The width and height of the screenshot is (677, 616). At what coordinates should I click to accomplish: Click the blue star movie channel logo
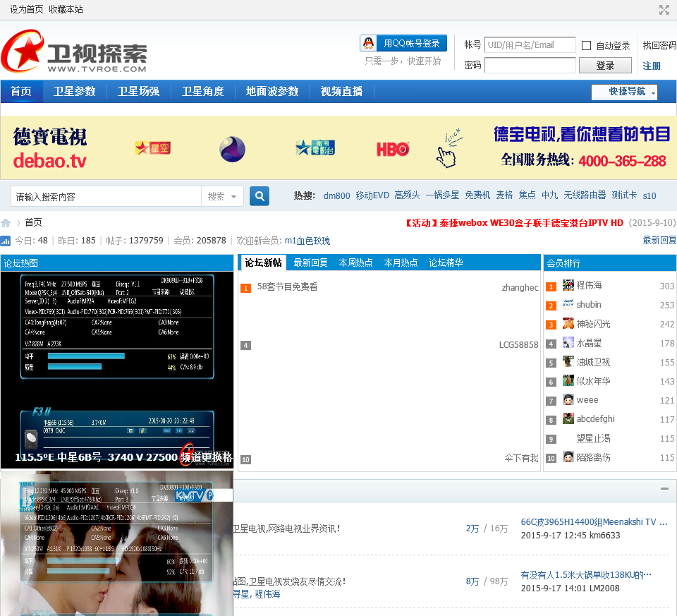[315, 147]
